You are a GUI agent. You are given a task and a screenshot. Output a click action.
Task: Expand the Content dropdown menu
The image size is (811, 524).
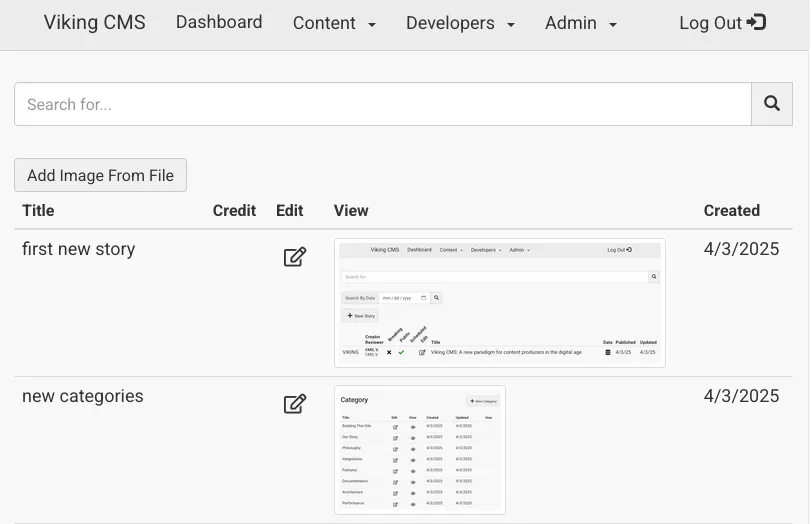pos(334,23)
